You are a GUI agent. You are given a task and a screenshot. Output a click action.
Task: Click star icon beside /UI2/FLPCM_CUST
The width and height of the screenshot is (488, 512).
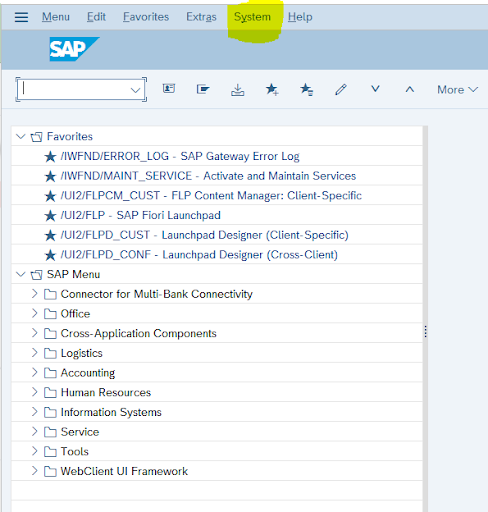pos(50,196)
